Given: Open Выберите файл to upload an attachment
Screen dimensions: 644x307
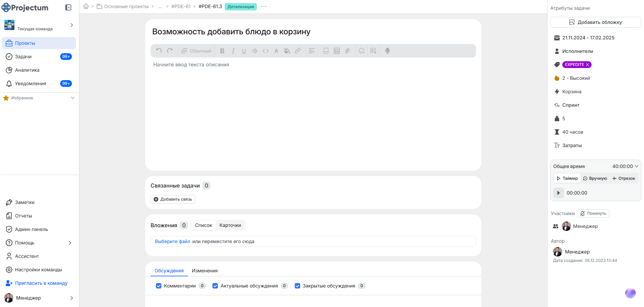Looking at the screenshot, I should tap(172, 241).
